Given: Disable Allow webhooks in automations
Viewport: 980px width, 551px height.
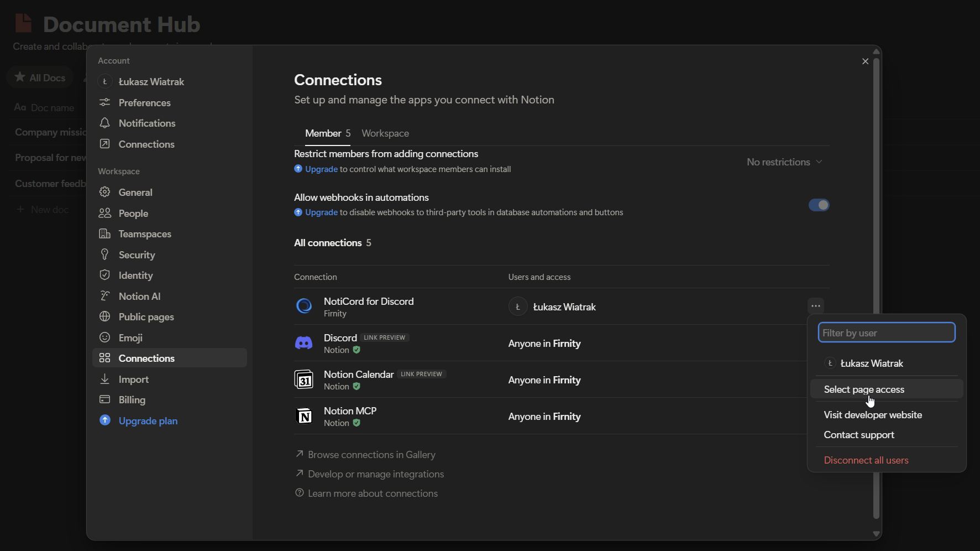Looking at the screenshot, I should tap(819, 205).
